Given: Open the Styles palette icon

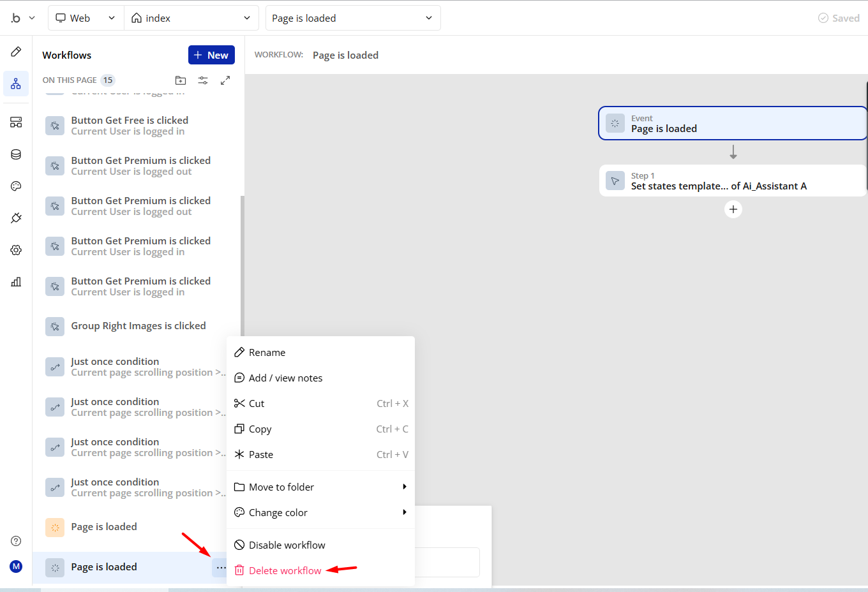Looking at the screenshot, I should pyautogui.click(x=16, y=186).
